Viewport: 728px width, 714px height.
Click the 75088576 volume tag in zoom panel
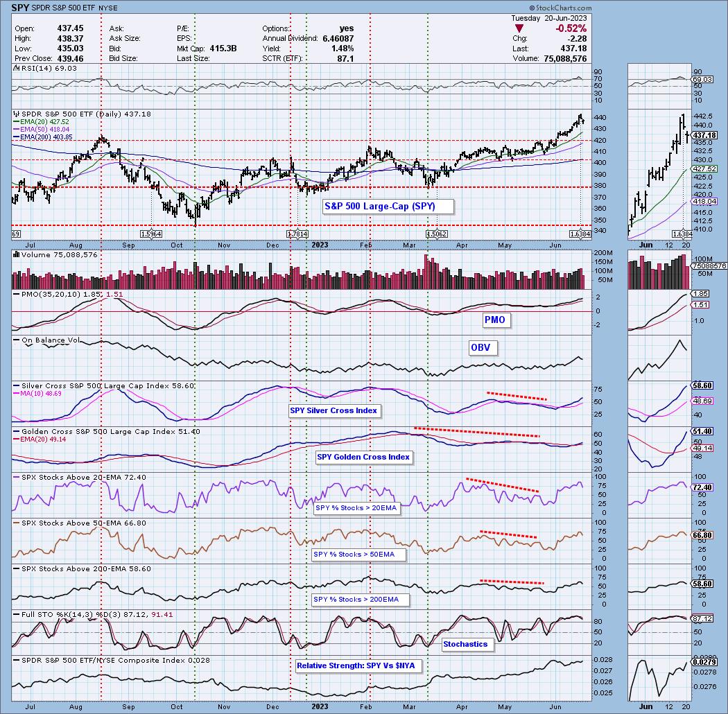(709, 266)
